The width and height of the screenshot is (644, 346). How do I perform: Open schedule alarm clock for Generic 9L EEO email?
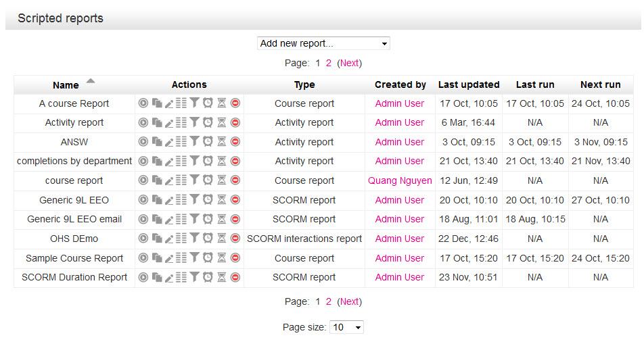pos(208,219)
